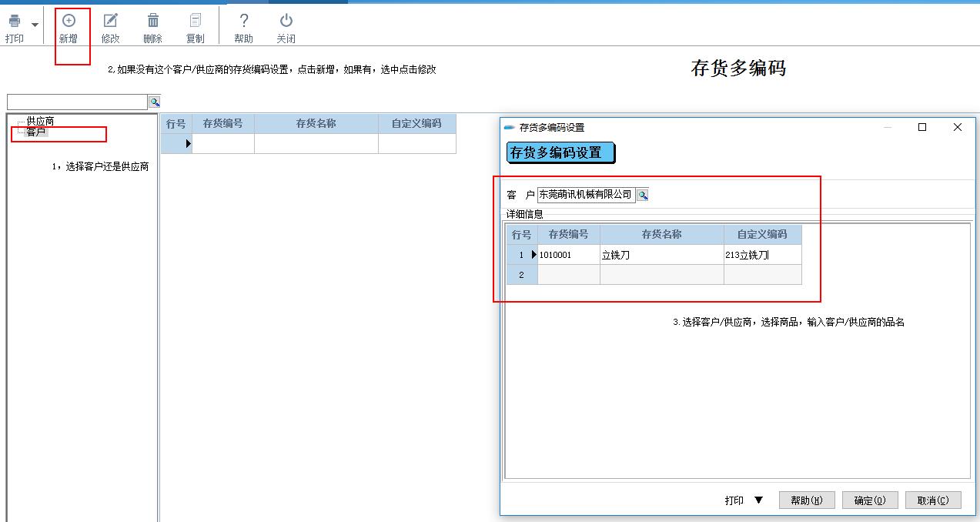Click the customer lookup magnifier icon
The height and width of the screenshot is (522, 980).
[643, 196]
